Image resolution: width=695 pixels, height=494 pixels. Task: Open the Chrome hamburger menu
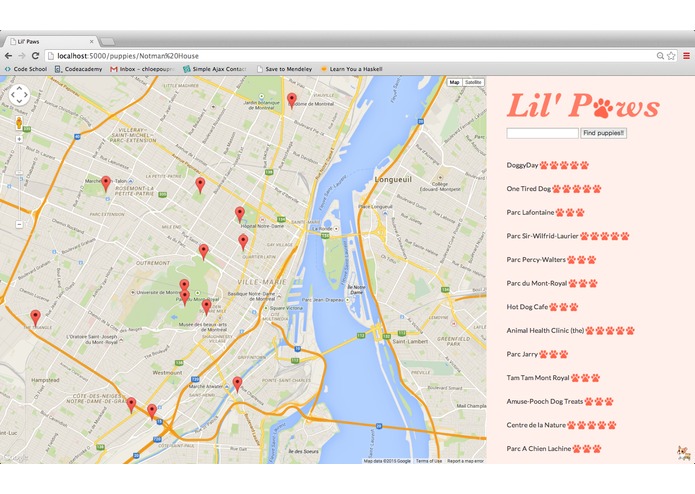click(687, 56)
